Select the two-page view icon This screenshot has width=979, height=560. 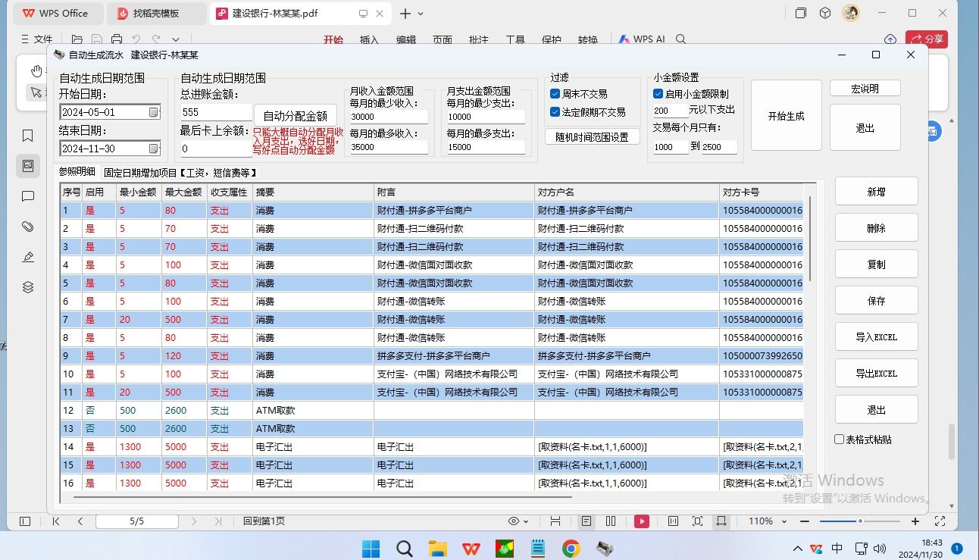coord(611,521)
